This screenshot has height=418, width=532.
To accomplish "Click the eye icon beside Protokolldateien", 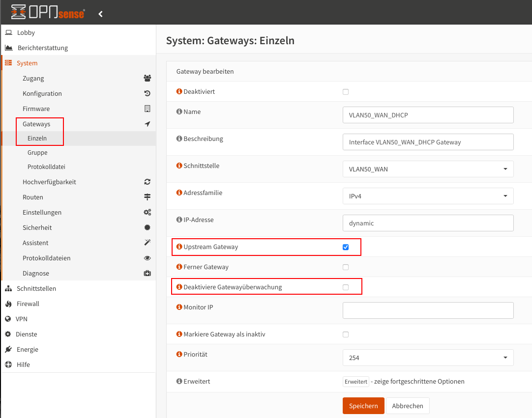I will (147, 258).
